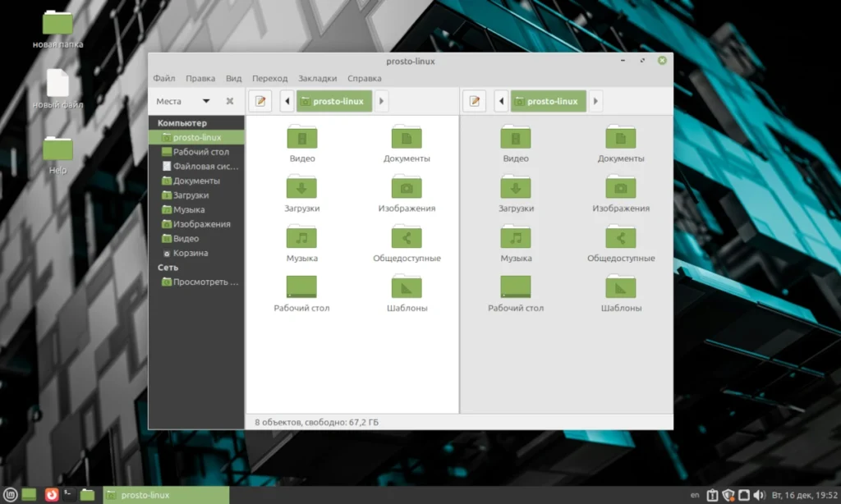Open the Закладки menu

click(x=318, y=78)
